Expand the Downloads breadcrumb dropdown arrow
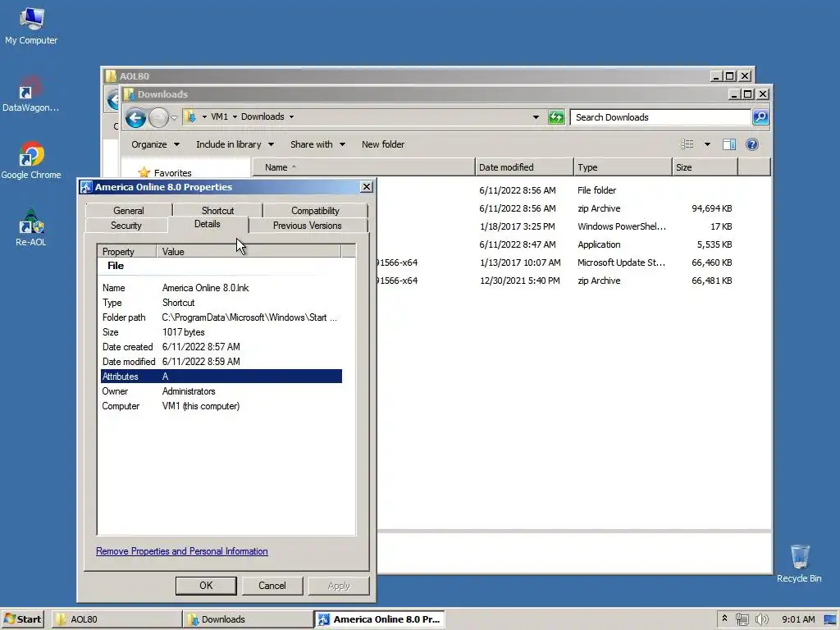The height and width of the screenshot is (630, 840). point(291,116)
